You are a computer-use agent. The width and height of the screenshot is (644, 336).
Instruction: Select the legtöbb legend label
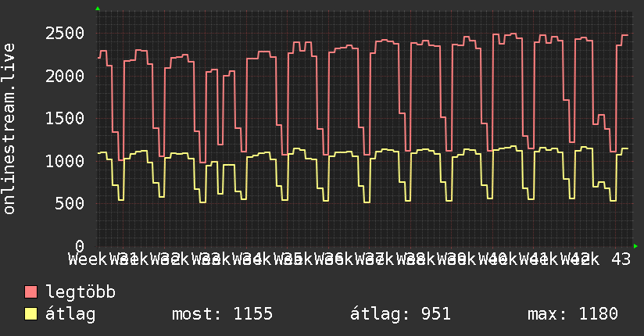click(80, 292)
